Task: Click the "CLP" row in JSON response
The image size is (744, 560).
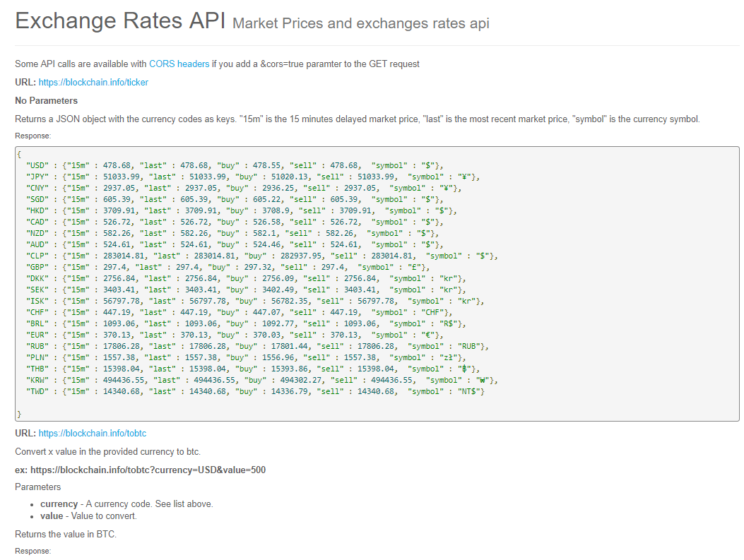Action: (261, 256)
